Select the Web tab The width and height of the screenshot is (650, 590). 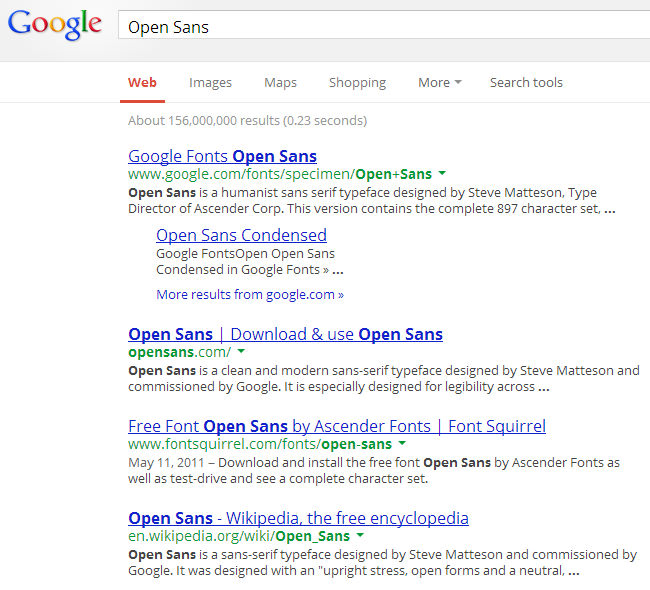click(x=142, y=83)
